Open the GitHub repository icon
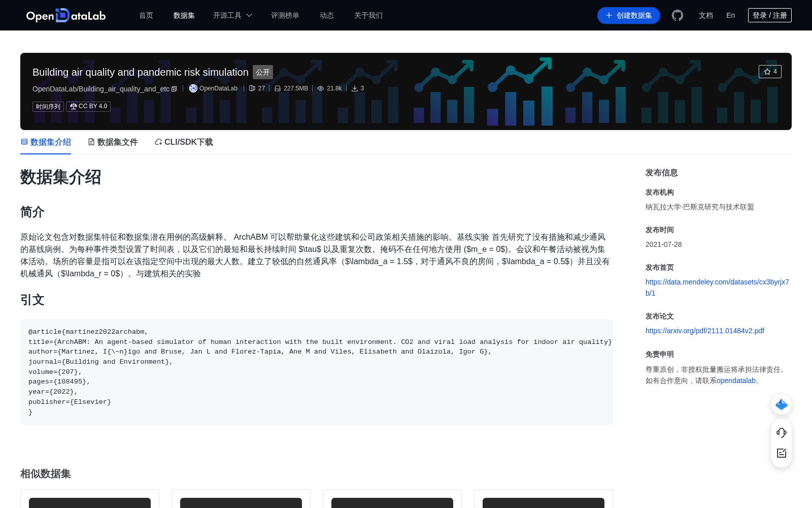The width and height of the screenshot is (812, 508). [678, 15]
